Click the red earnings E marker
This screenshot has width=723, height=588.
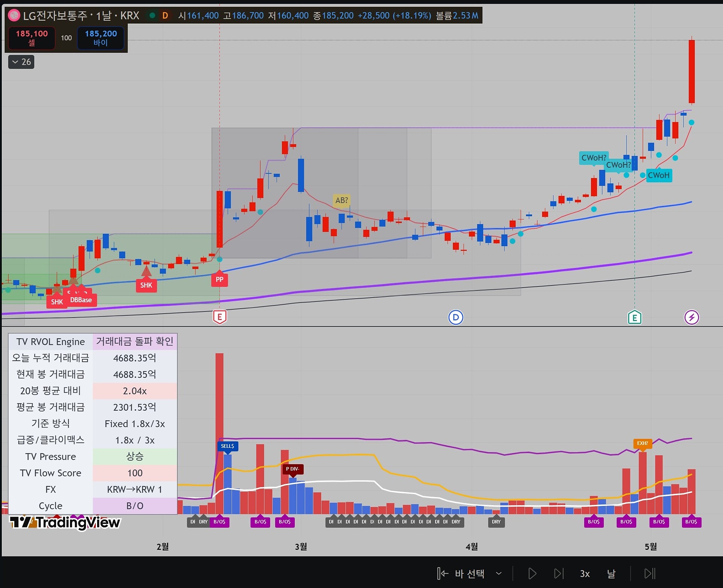(x=220, y=317)
